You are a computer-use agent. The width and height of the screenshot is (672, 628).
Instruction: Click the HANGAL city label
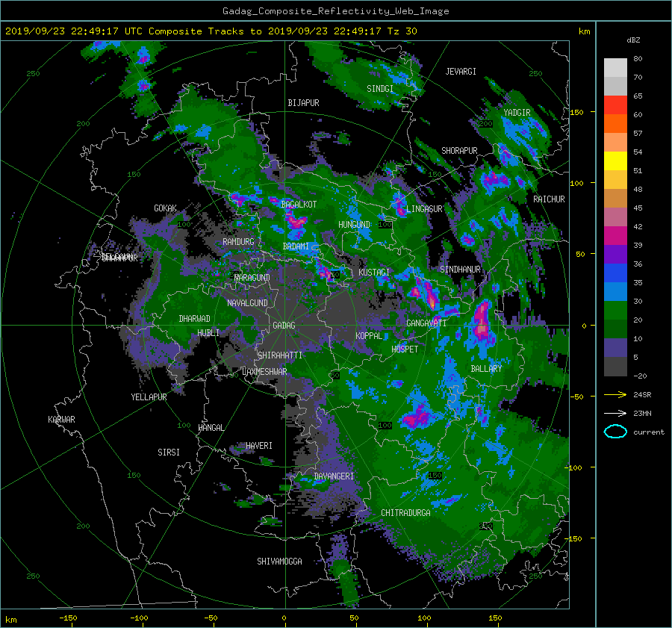click(211, 428)
